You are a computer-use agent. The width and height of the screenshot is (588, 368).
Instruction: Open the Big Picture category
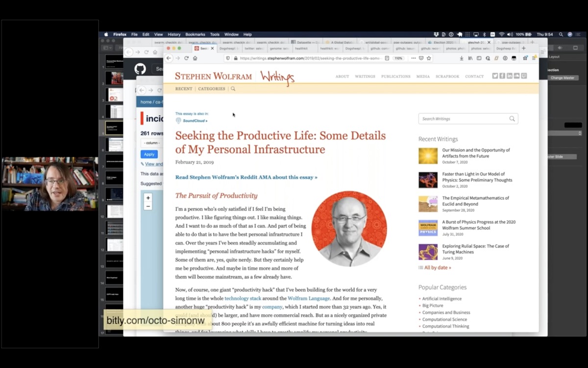point(433,305)
